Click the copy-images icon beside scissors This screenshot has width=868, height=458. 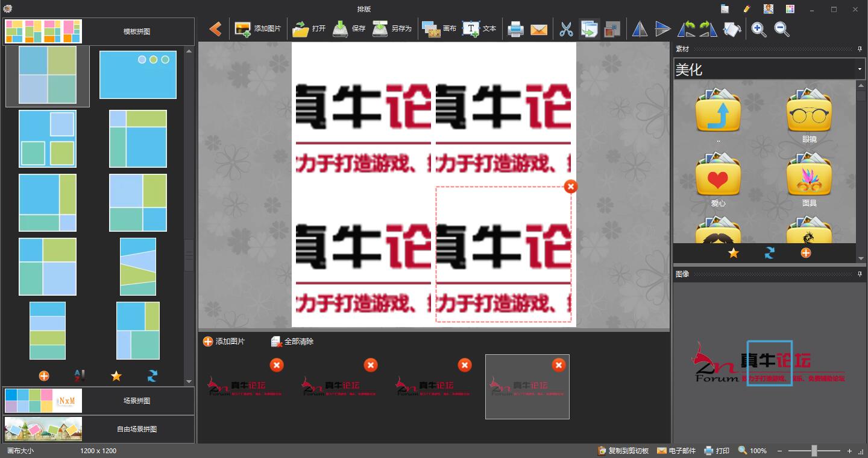coord(589,29)
